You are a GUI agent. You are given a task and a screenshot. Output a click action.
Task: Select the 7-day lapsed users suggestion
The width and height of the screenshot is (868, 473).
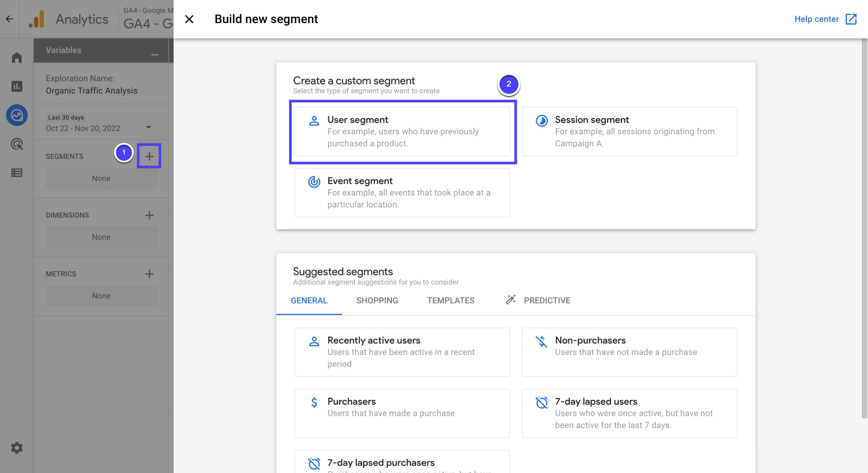coord(629,413)
